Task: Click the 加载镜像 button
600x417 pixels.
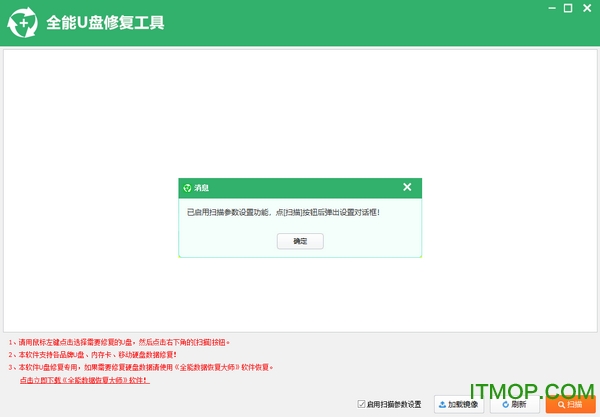Action: pos(459,404)
